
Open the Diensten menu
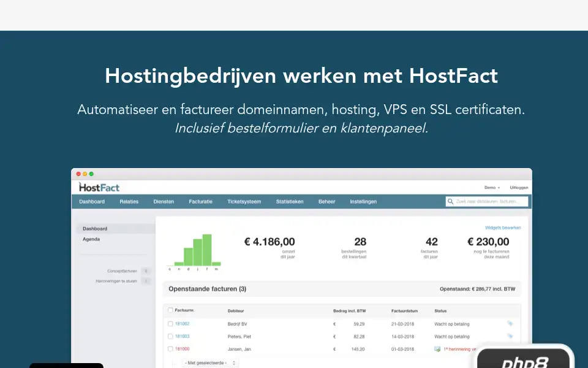pos(164,202)
